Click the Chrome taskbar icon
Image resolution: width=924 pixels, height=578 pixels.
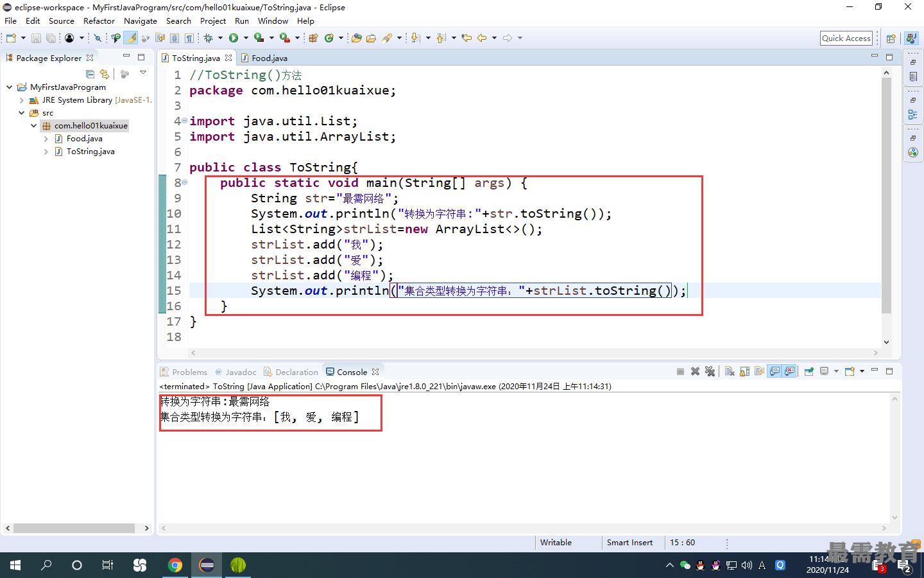click(x=175, y=565)
